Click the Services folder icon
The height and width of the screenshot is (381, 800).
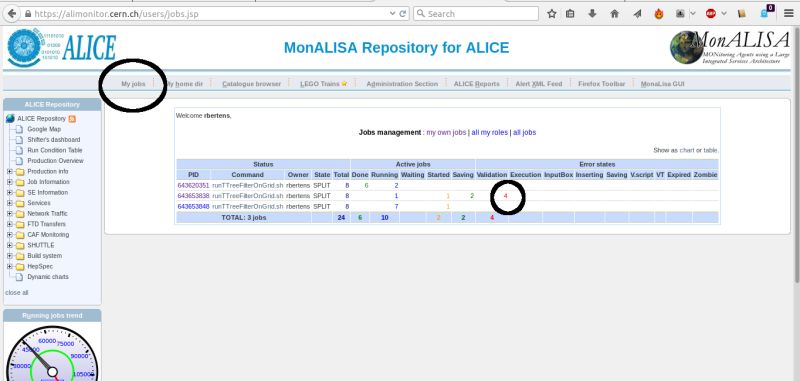point(19,204)
